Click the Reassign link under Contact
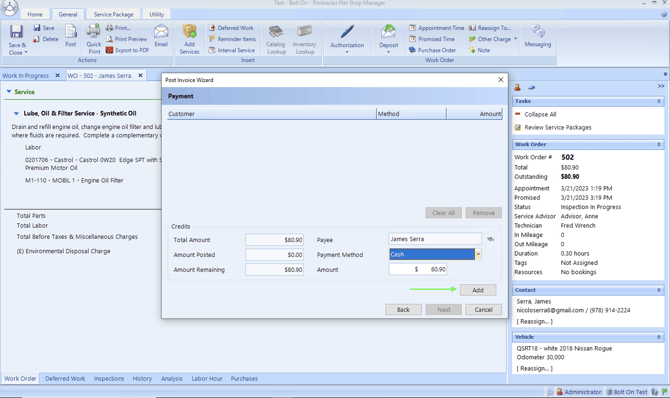The width and height of the screenshot is (670, 398). tap(535, 321)
